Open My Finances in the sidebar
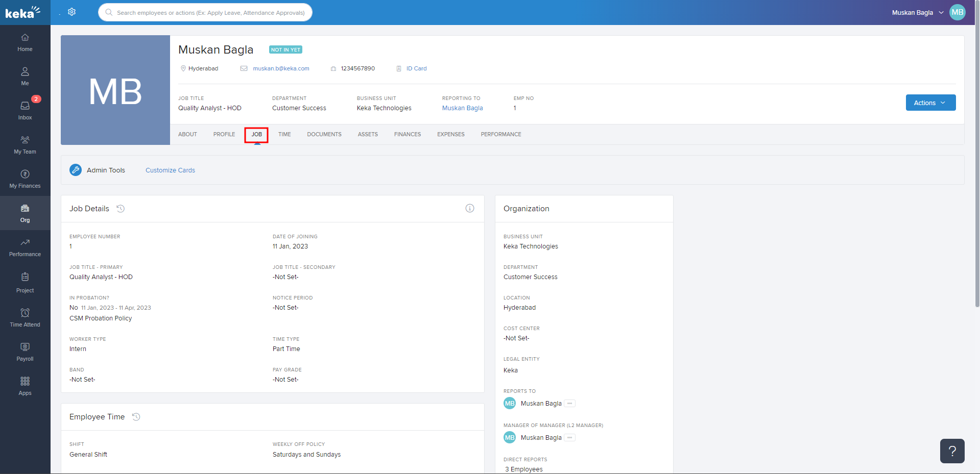The height and width of the screenshot is (474, 980). pos(25,179)
